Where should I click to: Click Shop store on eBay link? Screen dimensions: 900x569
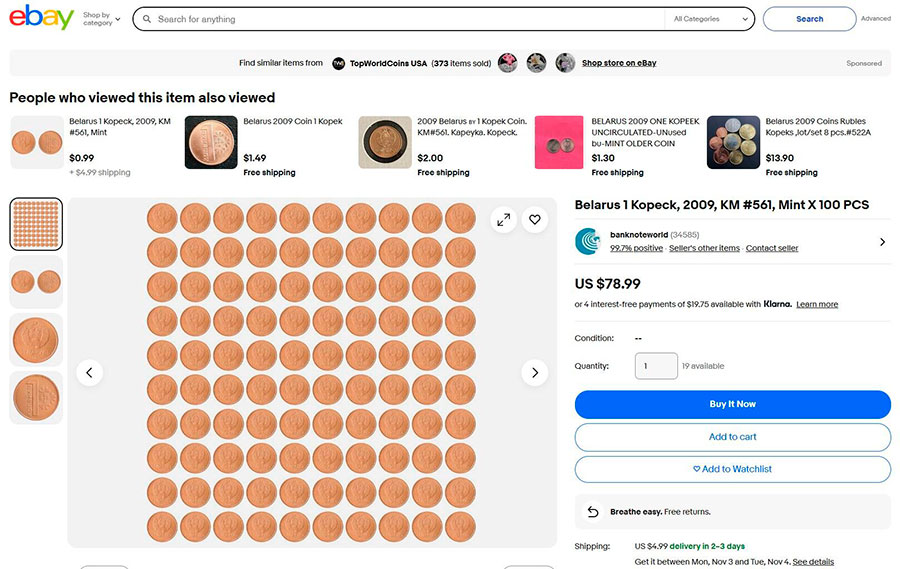(619, 63)
